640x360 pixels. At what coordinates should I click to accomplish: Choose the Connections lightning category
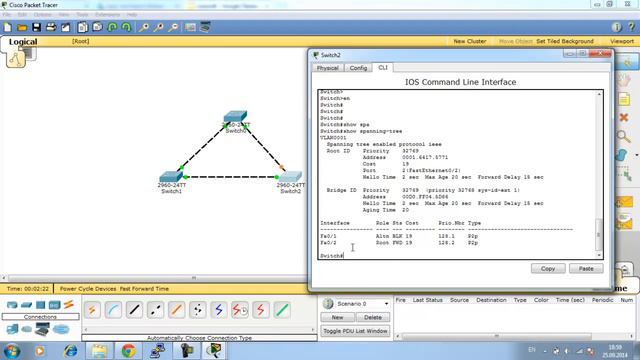click(x=69, y=304)
